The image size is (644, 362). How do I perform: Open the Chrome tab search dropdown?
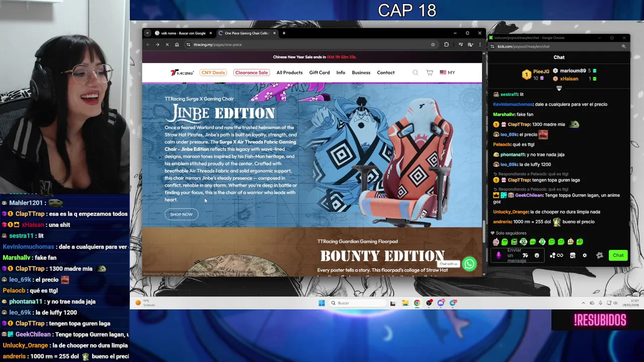[147, 33]
